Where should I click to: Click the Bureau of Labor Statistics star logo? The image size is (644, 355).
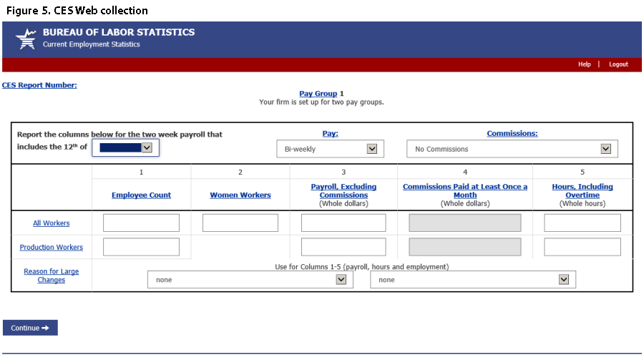click(x=26, y=39)
